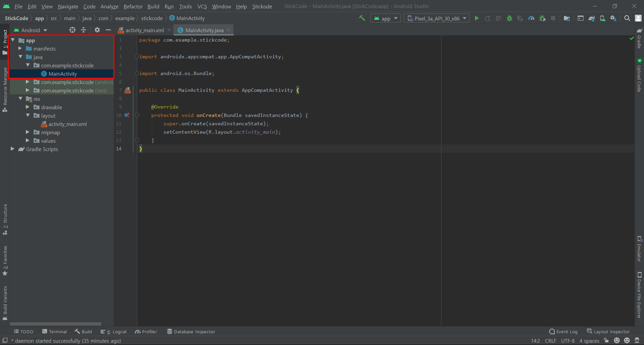
Task: Toggle the Structure tool window
Action: 5,219
